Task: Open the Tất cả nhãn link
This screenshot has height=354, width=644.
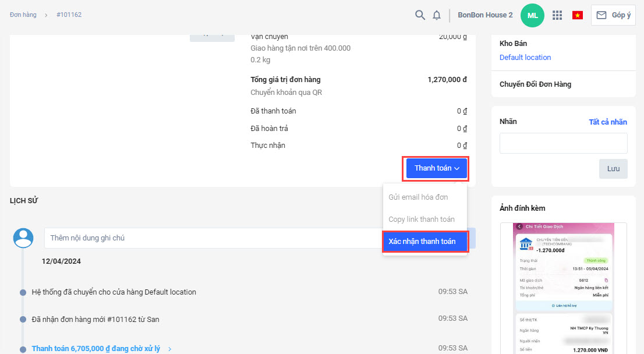Action: click(607, 122)
